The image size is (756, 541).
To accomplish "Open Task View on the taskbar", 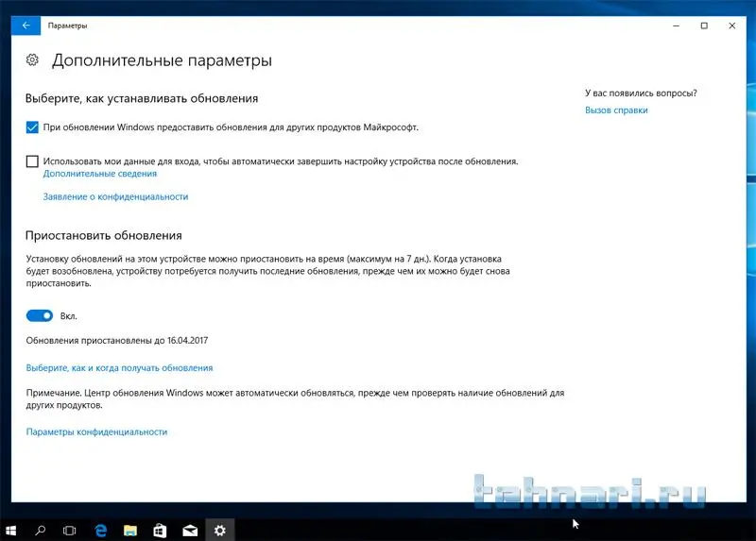I will click(69, 531).
